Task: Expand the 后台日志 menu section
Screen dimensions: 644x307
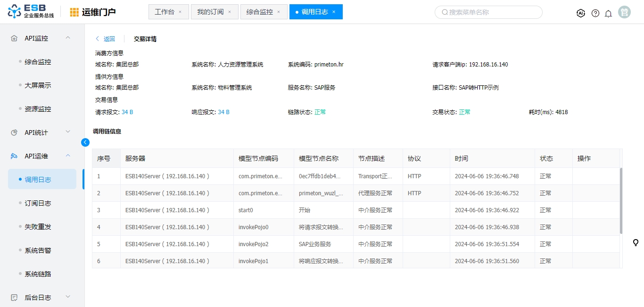Action: [68, 297]
